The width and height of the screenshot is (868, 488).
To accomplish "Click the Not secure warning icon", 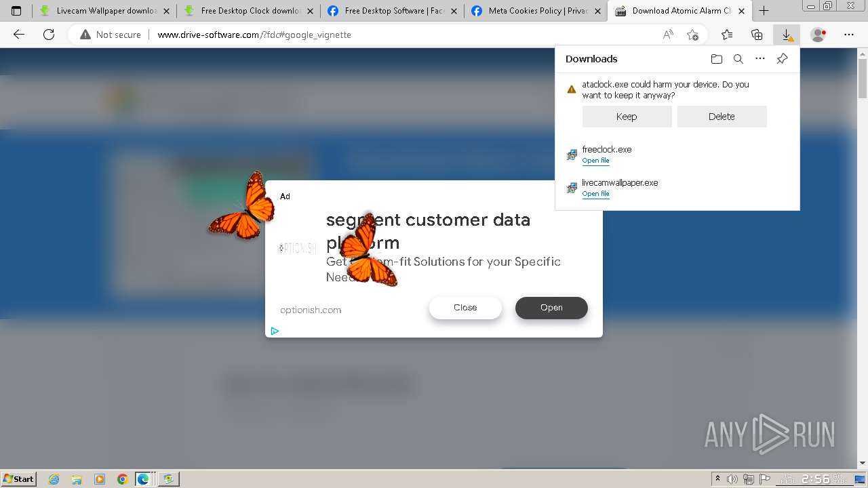I will [85, 35].
